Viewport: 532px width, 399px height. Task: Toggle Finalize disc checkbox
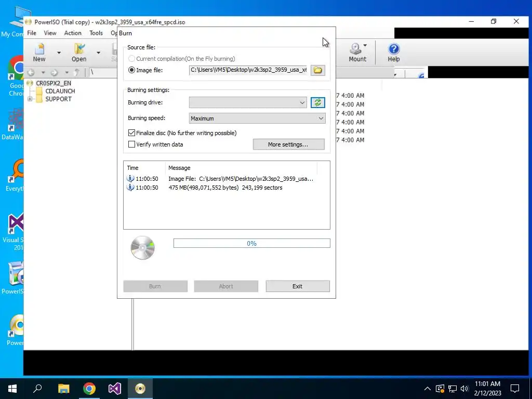[131, 133]
